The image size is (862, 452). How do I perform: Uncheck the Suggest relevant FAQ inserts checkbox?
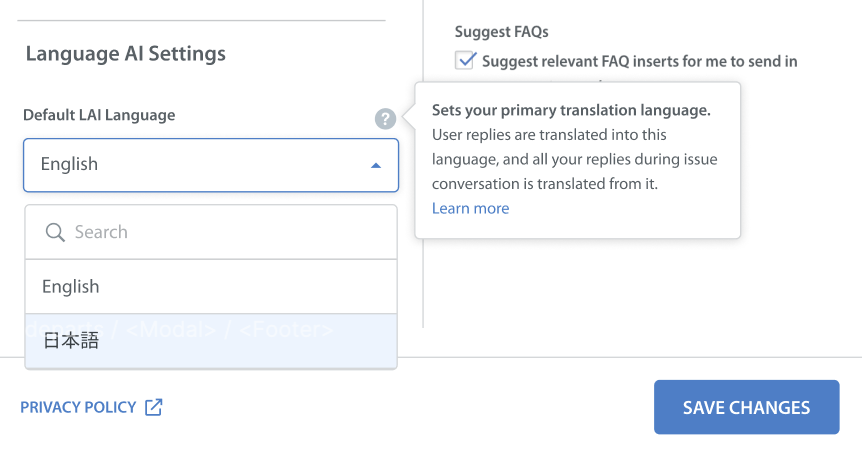pos(465,61)
